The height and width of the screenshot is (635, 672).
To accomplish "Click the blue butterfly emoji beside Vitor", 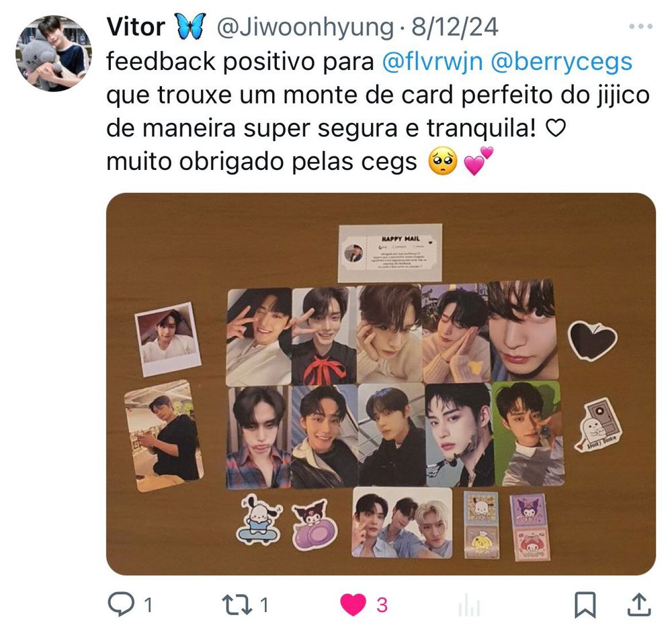I will (191, 27).
